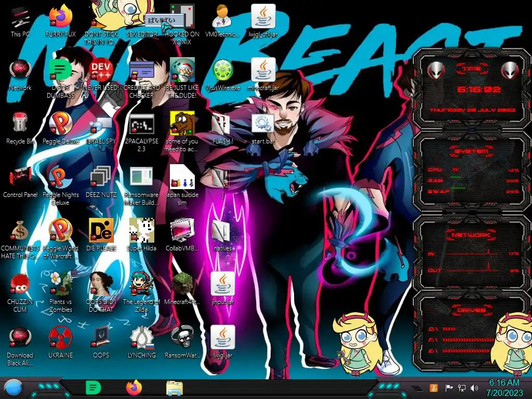The height and width of the screenshot is (399, 532).
Task: Launch Plants vs Zombies shortcut
Action: tap(60, 292)
